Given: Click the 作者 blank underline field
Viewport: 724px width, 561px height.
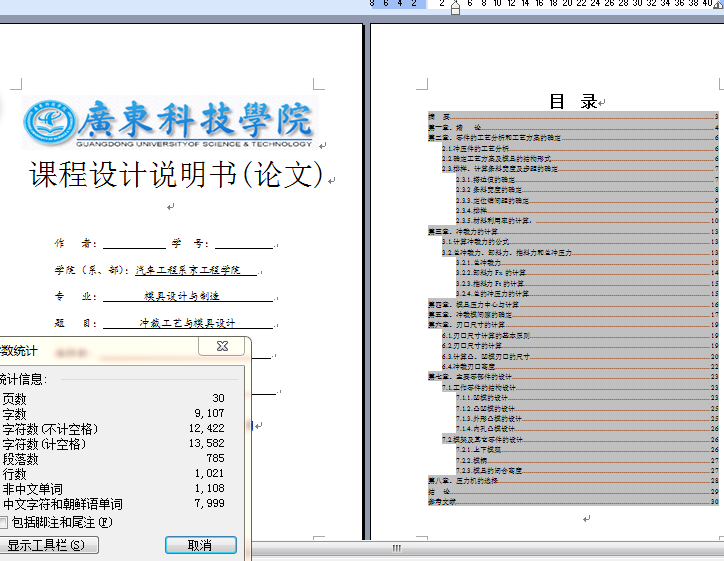Looking at the screenshot, I should [x=134, y=244].
